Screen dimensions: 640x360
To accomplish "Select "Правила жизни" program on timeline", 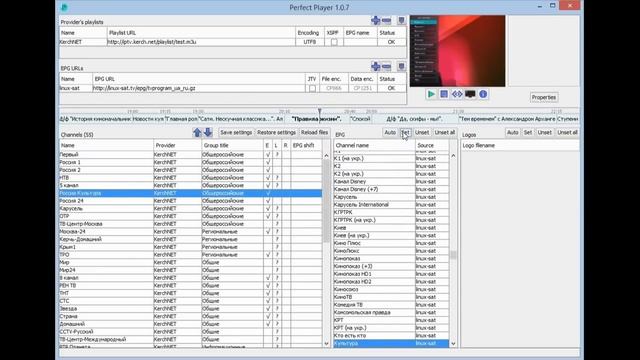I will click(x=316, y=119).
